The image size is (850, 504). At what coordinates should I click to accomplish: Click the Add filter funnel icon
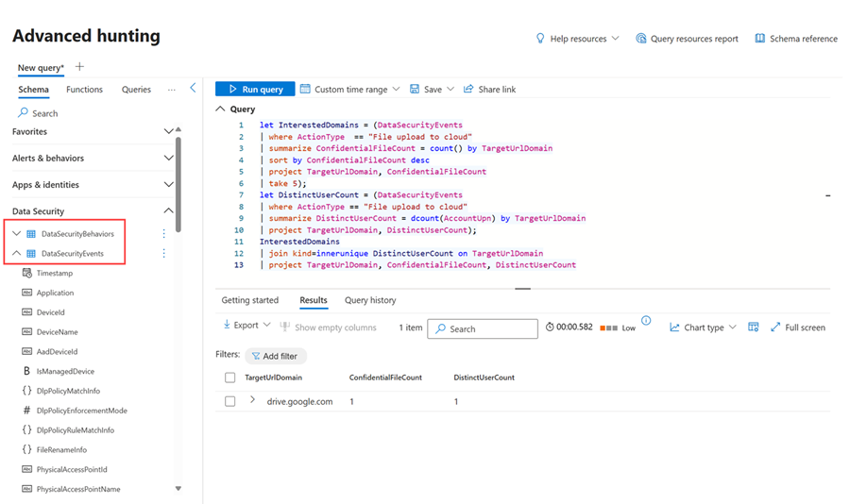[x=255, y=356]
